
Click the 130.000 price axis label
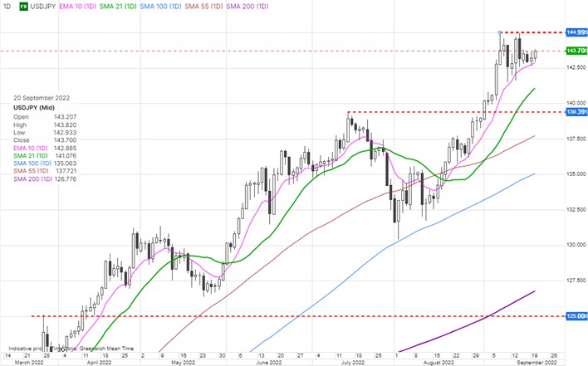pos(576,245)
